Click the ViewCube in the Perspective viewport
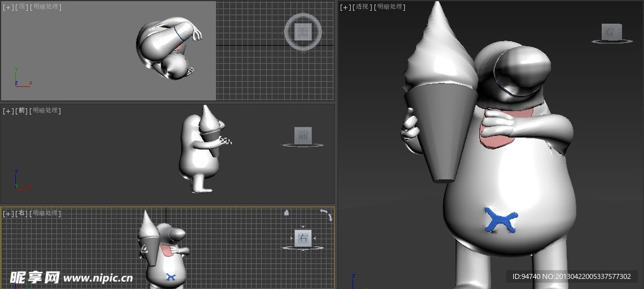This screenshot has height=289, width=644. (x=611, y=30)
